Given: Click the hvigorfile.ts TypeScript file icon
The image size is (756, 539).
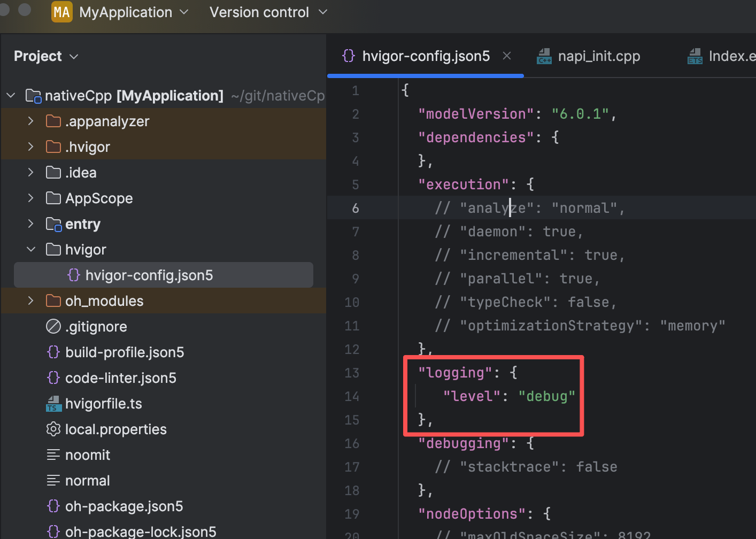Looking at the screenshot, I should [53, 404].
